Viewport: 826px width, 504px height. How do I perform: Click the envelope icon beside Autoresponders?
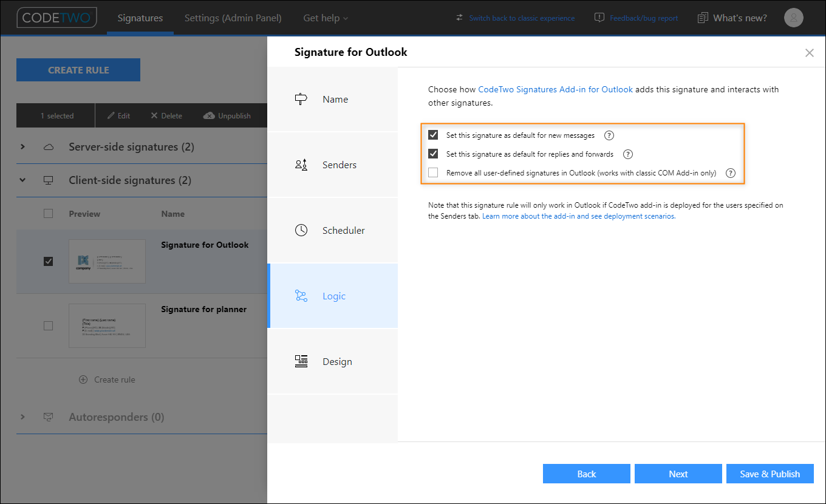pyautogui.click(x=49, y=417)
